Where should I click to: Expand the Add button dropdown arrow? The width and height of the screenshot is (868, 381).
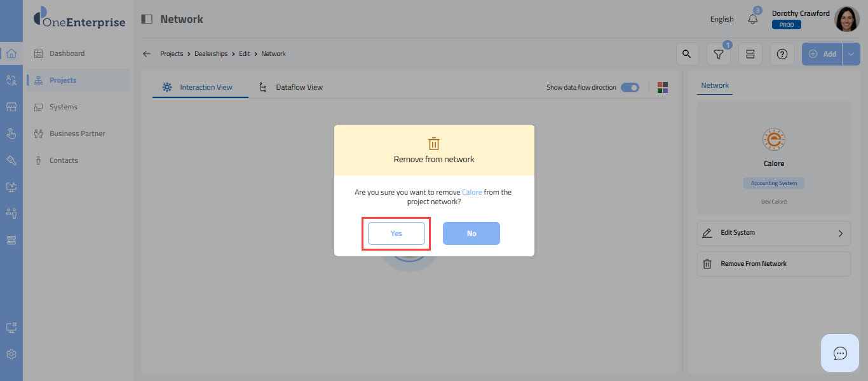tap(851, 54)
